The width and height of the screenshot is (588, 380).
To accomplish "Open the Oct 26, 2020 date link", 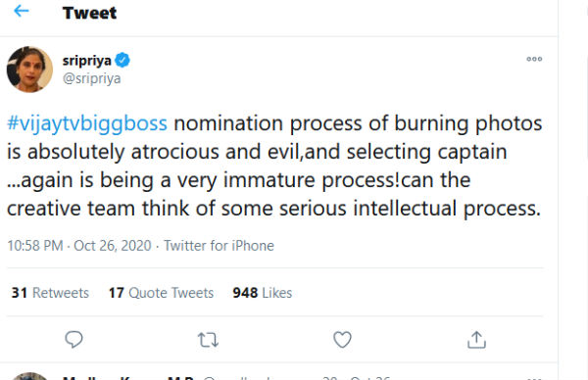I will pos(113,246).
